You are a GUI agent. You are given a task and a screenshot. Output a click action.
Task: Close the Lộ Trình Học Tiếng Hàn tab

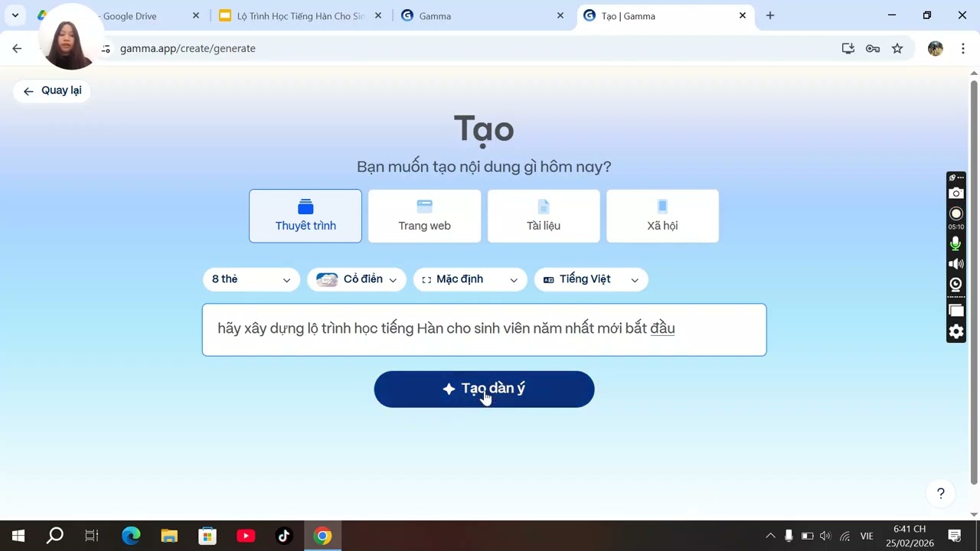point(378,15)
